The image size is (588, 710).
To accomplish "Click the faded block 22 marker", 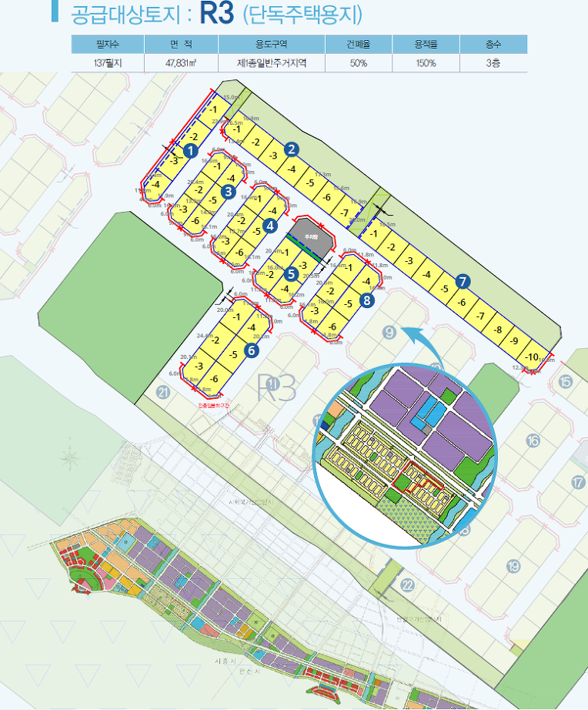I will click(407, 585).
